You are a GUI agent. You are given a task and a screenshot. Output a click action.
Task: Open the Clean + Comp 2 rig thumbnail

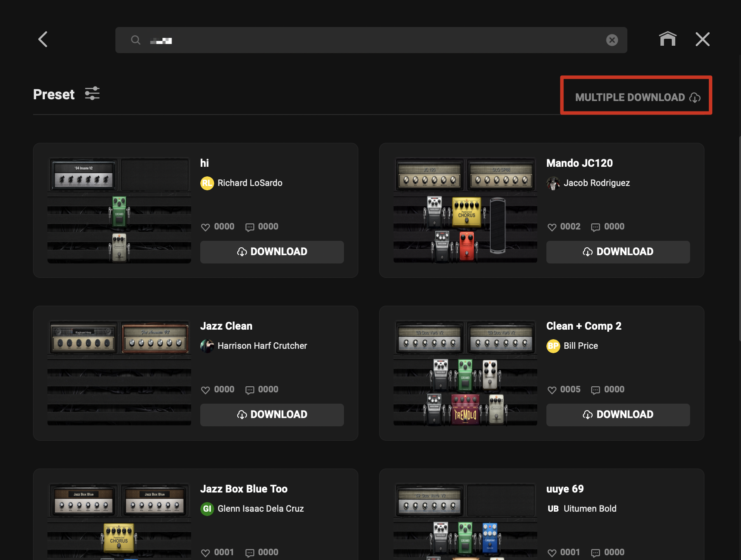pos(465,373)
